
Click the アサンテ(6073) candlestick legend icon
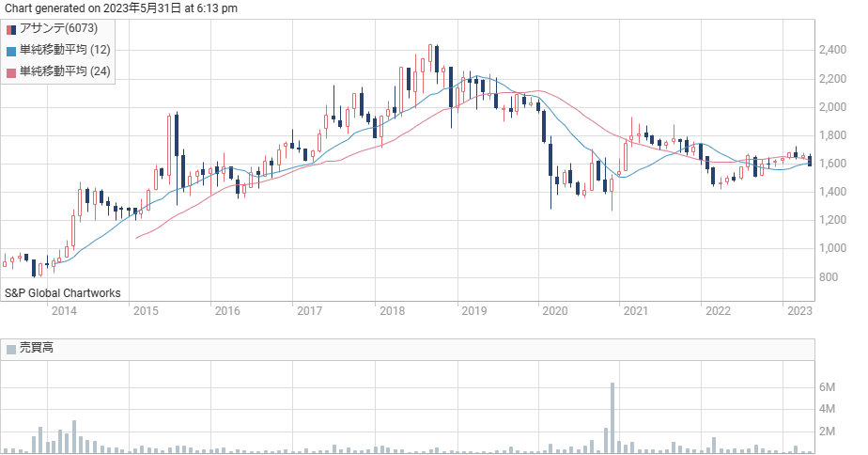click(11, 29)
